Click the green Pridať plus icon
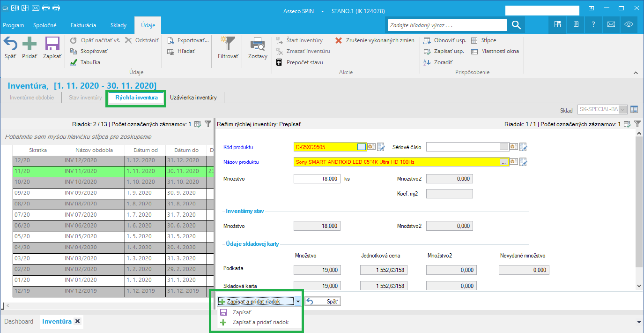 pyautogui.click(x=30, y=44)
